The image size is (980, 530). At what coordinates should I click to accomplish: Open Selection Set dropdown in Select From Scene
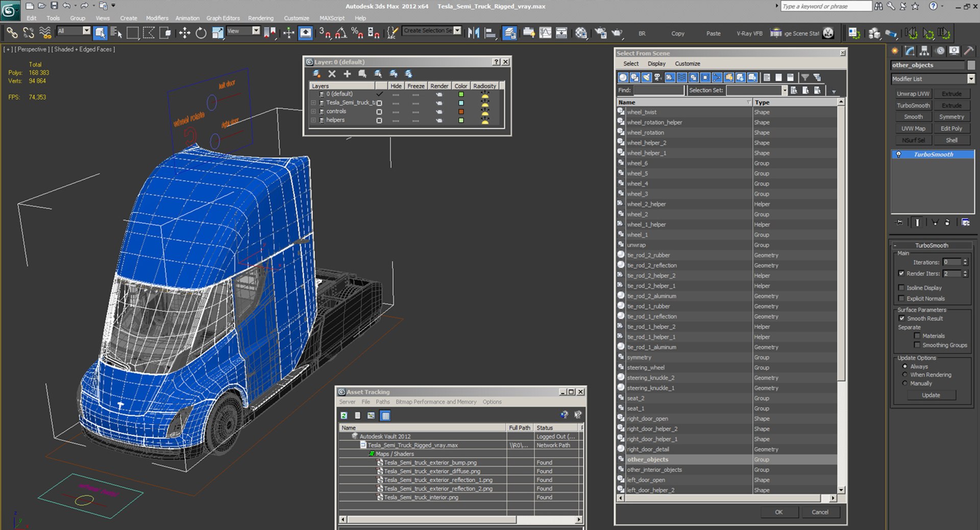pos(785,90)
